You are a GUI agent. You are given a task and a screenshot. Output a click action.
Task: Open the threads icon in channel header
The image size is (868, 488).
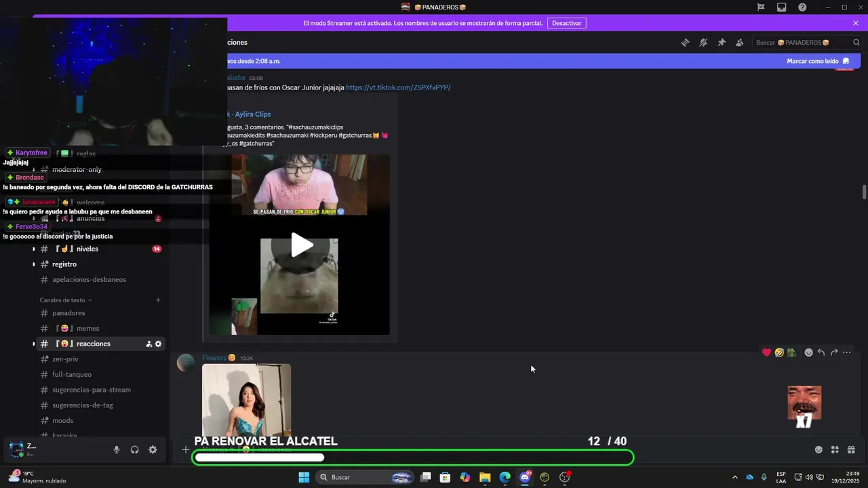pos(686,43)
